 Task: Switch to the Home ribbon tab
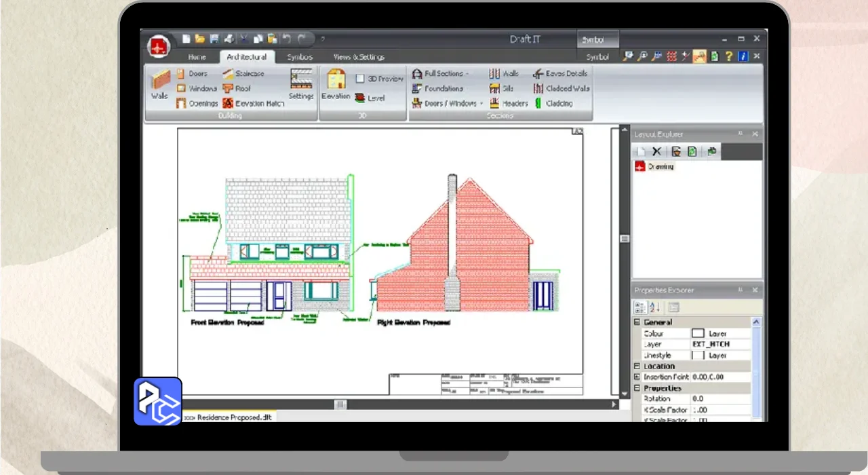[197, 57]
